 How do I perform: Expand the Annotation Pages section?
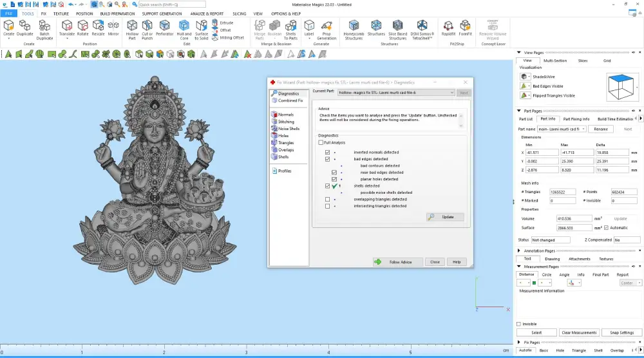(519, 250)
